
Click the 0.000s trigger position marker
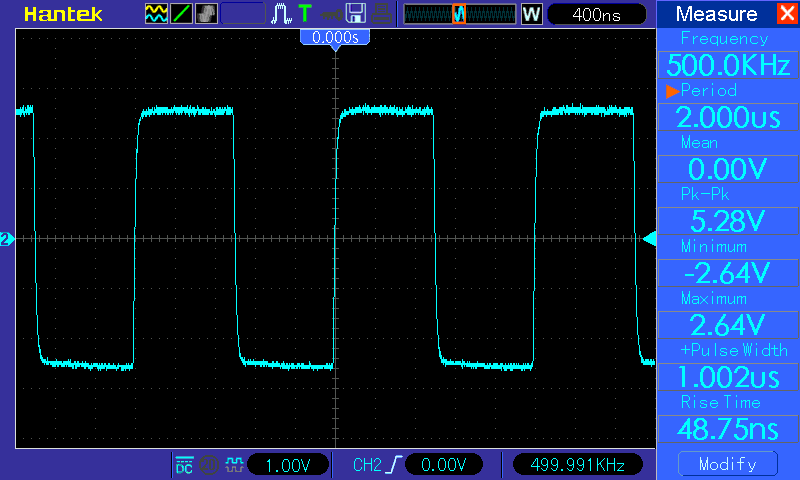click(335, 38)
